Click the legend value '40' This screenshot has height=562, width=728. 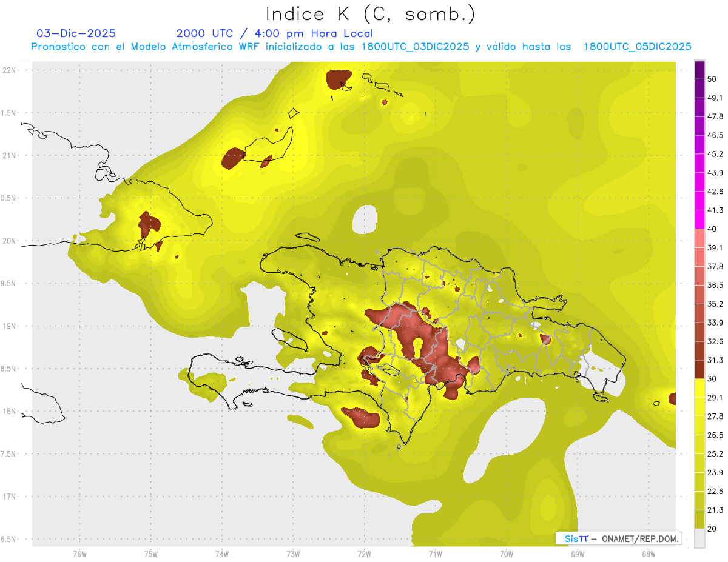pos(712,229)
